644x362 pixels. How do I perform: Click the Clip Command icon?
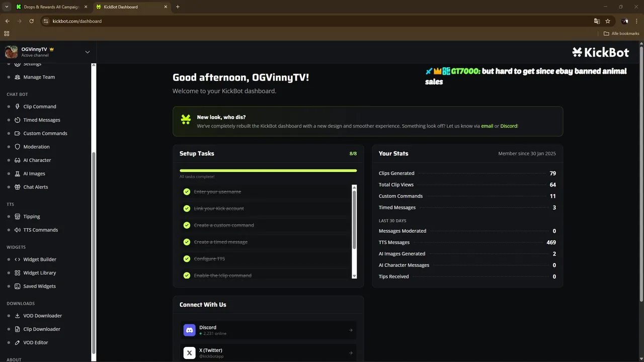pos(18,107)
